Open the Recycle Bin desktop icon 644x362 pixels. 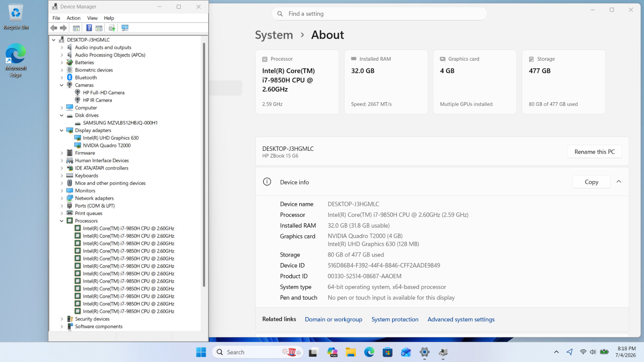point(16,17)
